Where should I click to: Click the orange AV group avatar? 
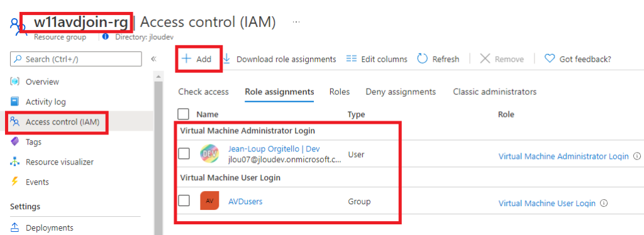[x=209, y=200]
